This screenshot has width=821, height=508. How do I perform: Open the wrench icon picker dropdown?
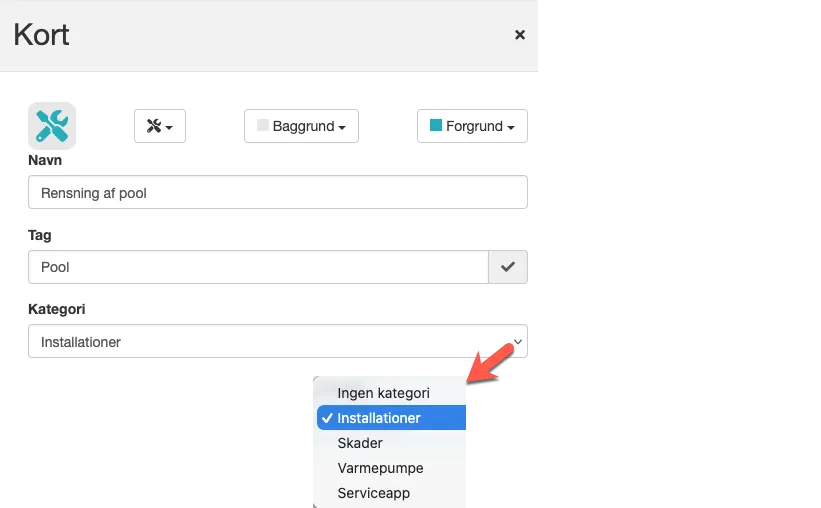click(160, 126)
